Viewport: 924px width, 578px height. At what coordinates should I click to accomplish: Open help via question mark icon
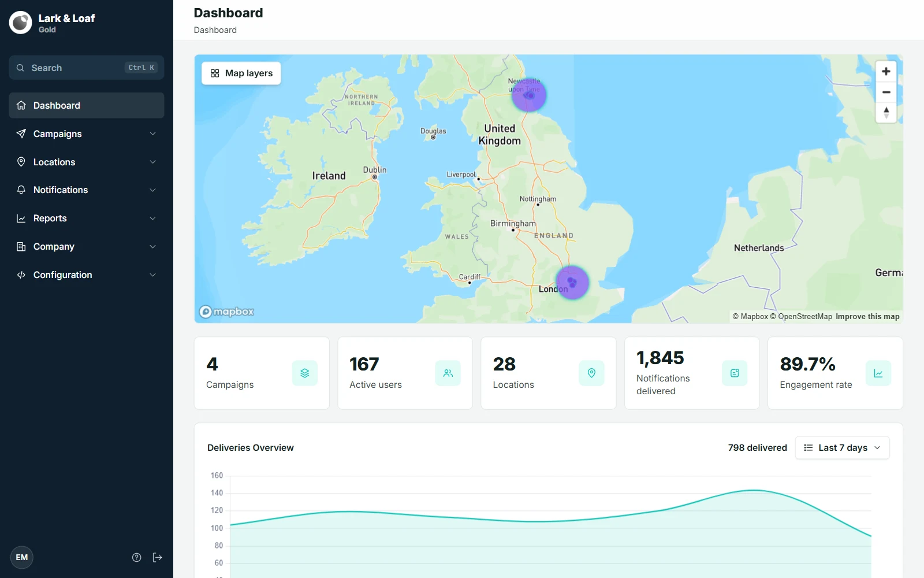click(x=137, y=557)
